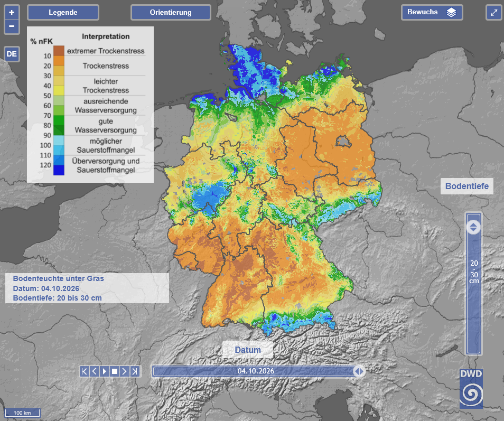Open the Bewuchs layer selector

tap(432, 12)
